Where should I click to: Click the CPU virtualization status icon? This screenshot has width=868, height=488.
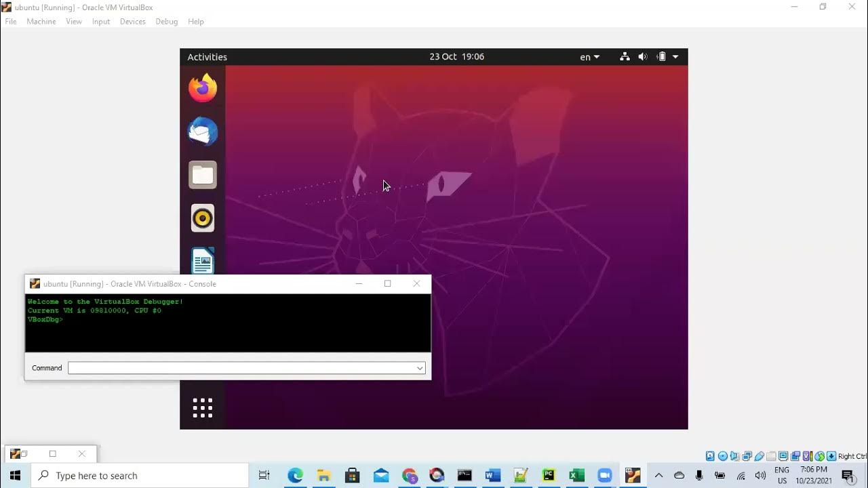point(807,456)
